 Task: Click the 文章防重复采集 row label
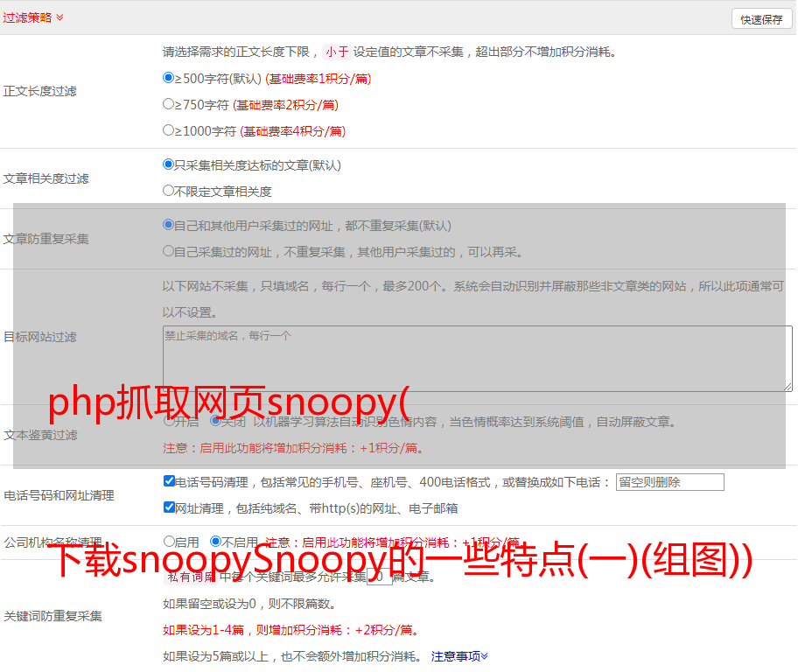pyautogui.click(x=45, y=239)
